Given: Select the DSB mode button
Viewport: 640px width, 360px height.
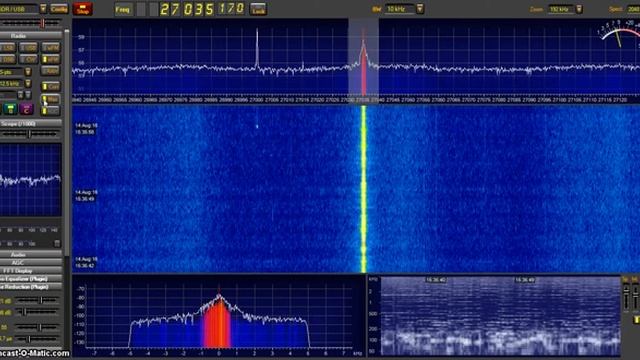Looking at the screenshot, I should 7,60.
